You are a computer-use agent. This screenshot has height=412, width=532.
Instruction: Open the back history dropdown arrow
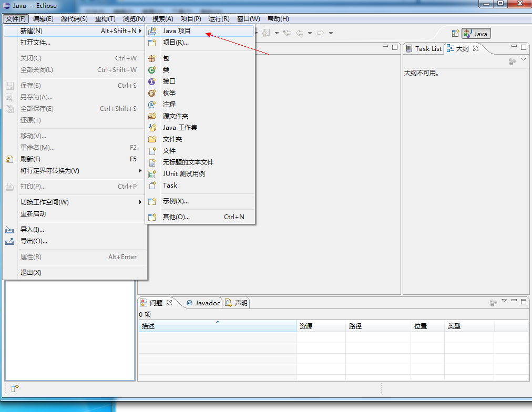310,33
